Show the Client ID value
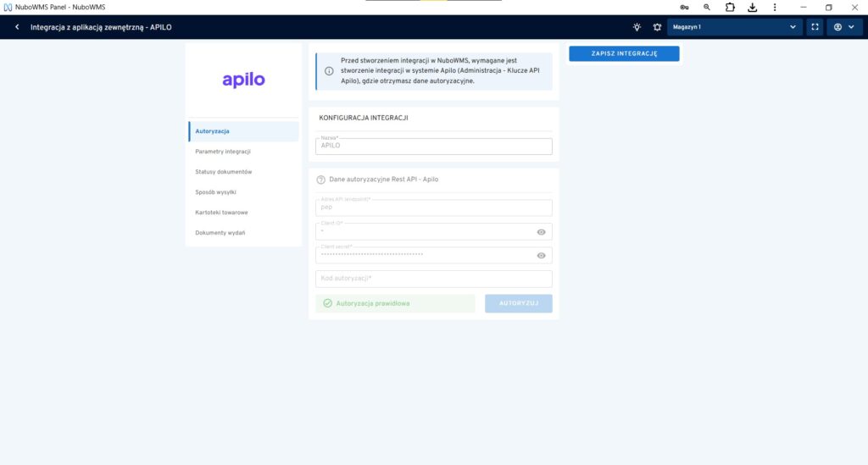 click(x=541, y=232)
